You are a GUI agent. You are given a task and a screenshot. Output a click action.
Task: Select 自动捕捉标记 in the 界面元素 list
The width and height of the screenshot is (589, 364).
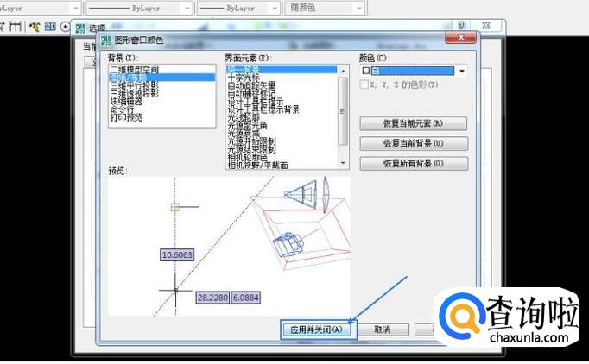282,93
